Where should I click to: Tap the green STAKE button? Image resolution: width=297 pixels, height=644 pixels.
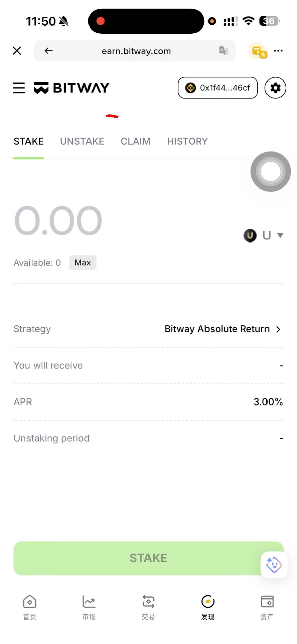coord(148,558)
